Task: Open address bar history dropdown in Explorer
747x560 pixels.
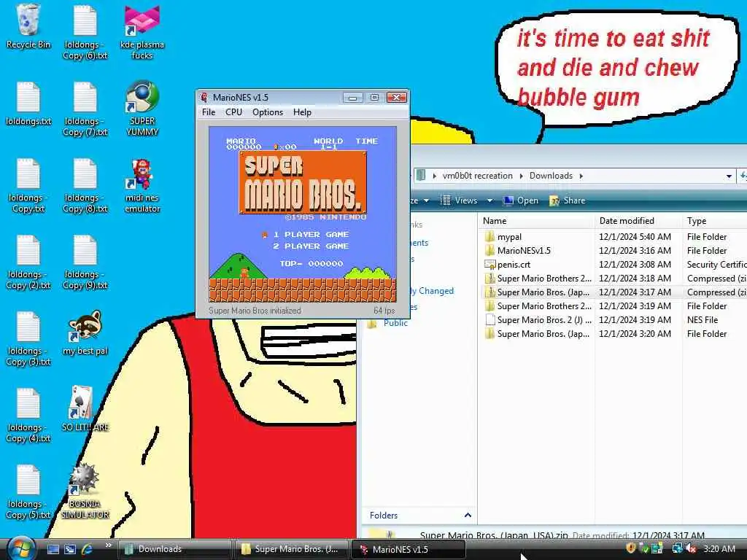Action: point(729,176)
